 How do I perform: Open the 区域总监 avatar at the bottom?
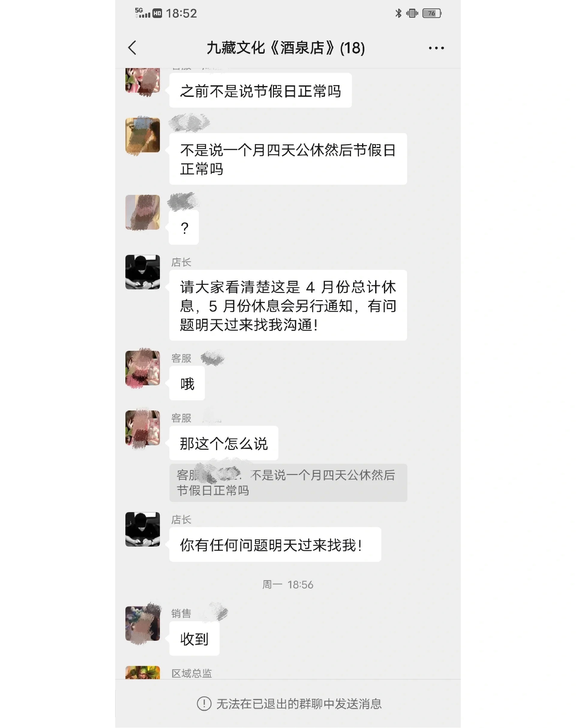[143, 673]
